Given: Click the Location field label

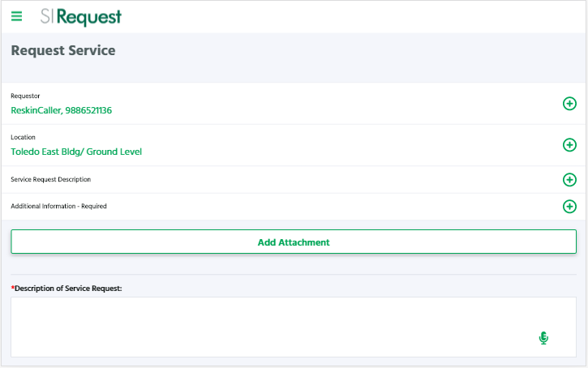Looking at the screenshot, I should [23, 137].
